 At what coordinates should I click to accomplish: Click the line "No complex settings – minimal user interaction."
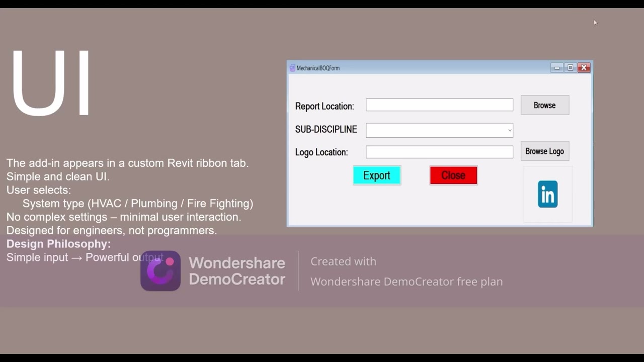click(x=124, y=217)
